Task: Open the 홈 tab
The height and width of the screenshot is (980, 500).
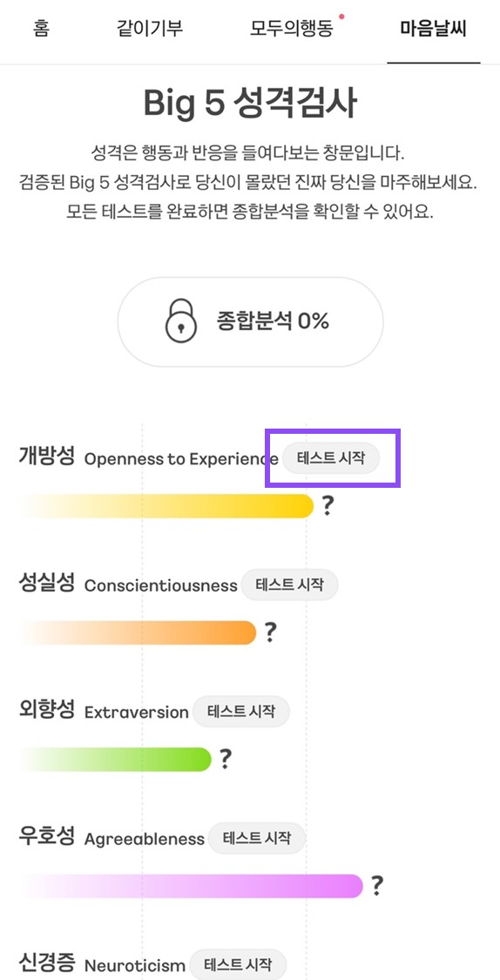Action: (41, 30)
